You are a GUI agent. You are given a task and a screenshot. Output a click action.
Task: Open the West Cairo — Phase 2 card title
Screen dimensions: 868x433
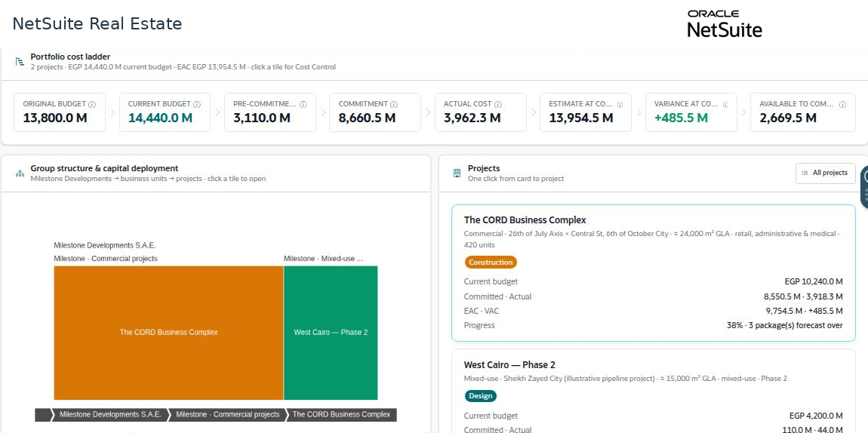coord(509,365)
